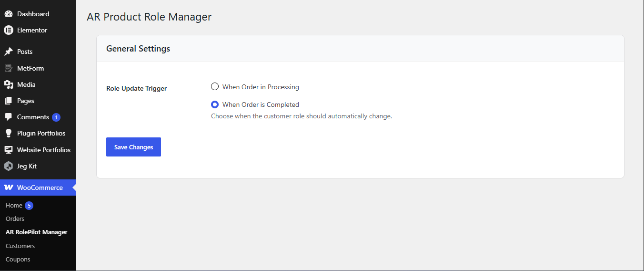Click the 'When Order in Processing' label text
644x271 pixels.
click(x=261, y=87)
